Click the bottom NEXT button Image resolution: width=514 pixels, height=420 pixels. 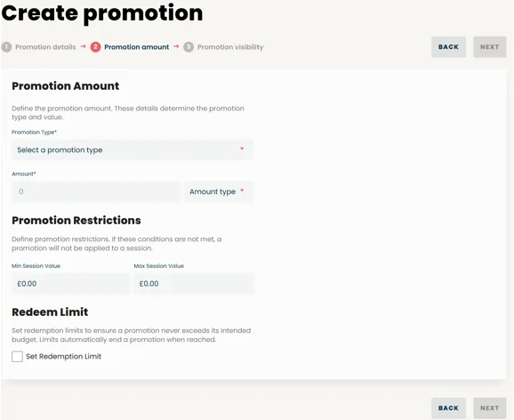pos(490,408)
